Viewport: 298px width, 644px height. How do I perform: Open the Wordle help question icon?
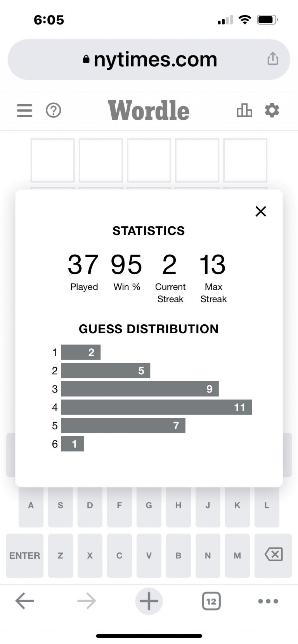point(54,110)
